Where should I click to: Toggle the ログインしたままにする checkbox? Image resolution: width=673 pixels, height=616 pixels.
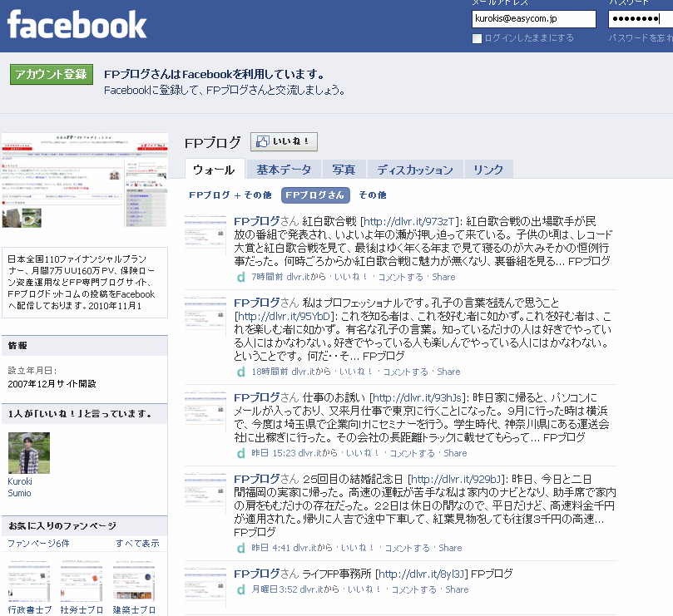click(477, 38)
